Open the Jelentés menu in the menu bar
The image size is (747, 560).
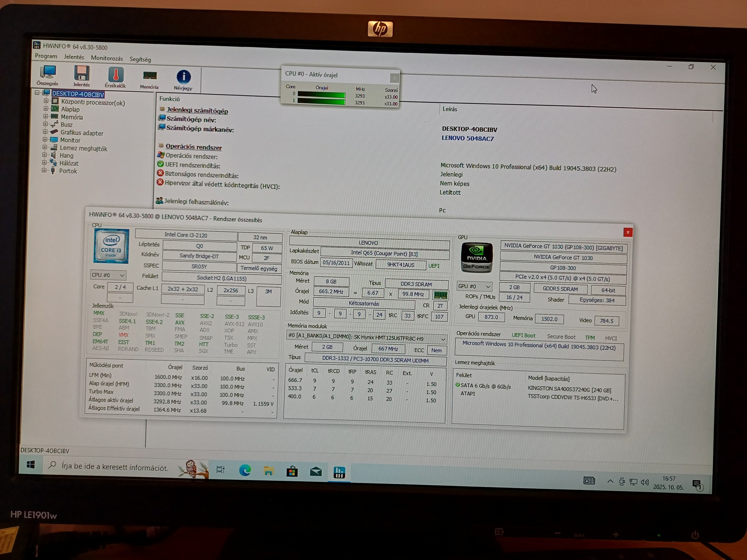tap(74, 57)
